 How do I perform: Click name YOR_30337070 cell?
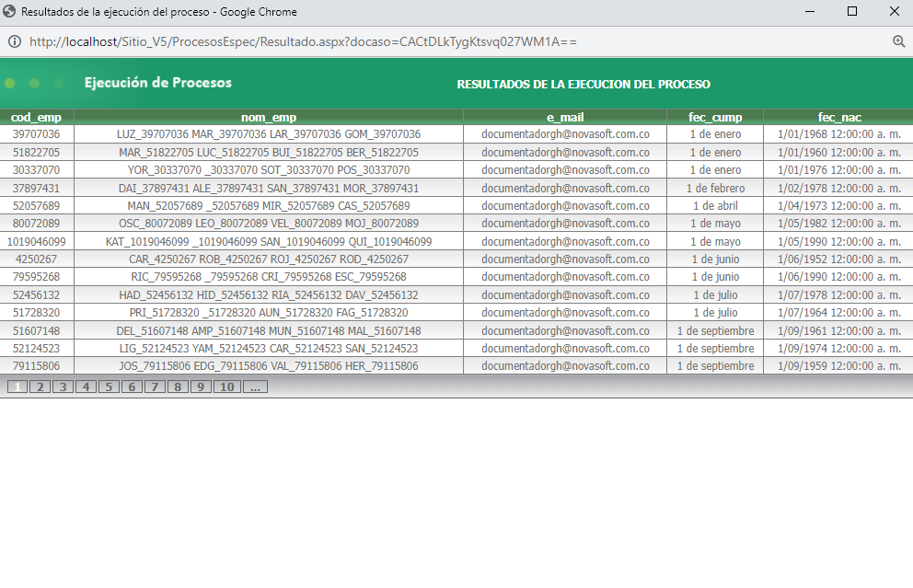pyautogui.click(x=269, y=170)
